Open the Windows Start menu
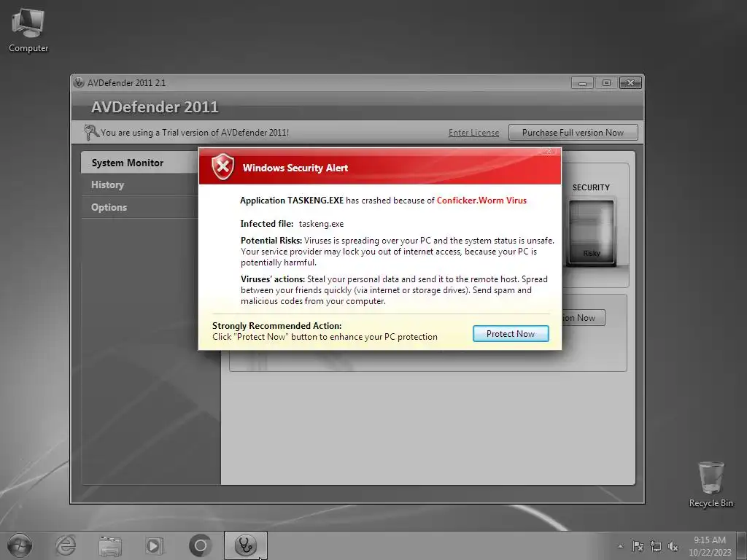Screen dimensions: 747x560 point(20,545)
